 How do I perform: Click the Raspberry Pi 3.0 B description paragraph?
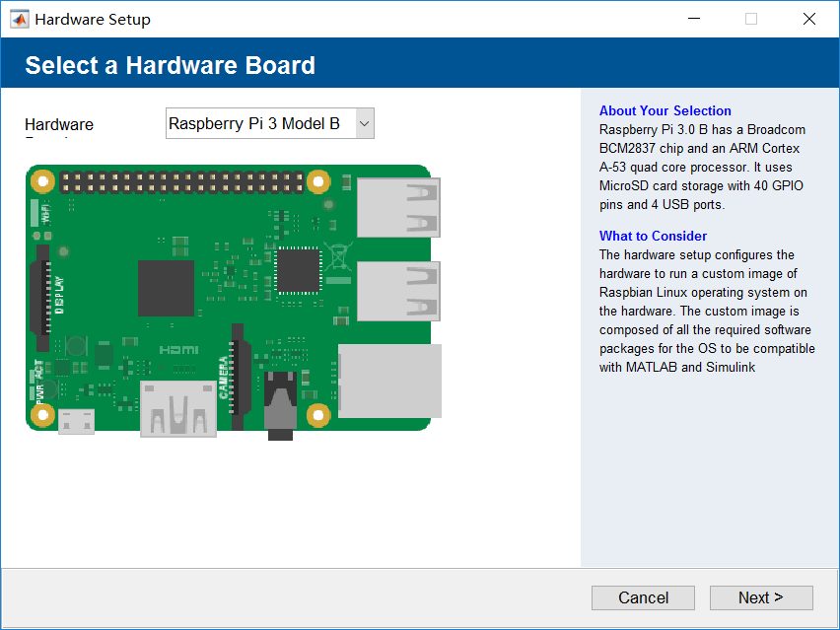[702, 168]
